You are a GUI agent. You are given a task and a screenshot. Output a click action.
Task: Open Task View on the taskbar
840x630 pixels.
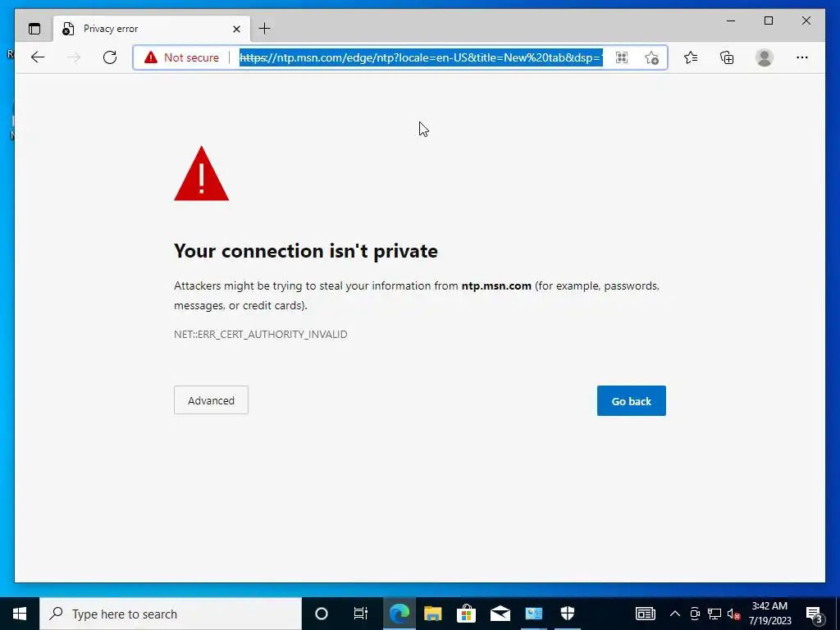pyautogui.click(x=361, y=614)
